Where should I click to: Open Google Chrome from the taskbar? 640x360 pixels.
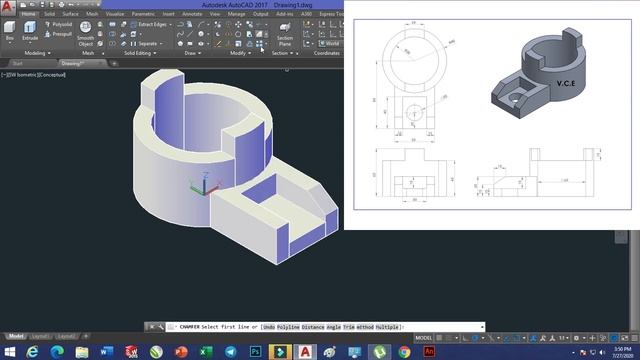coord(404,351)
